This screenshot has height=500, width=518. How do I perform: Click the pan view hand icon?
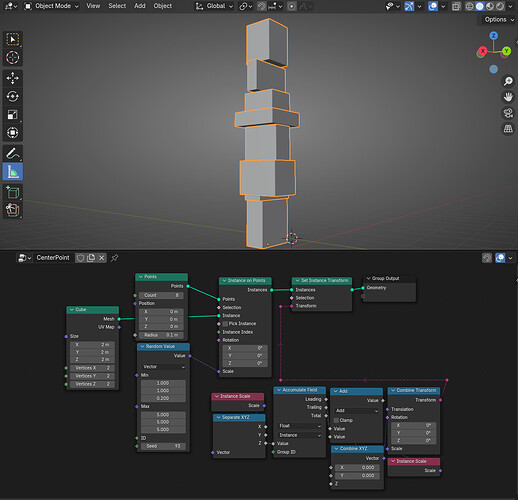(x=508, y=97)
